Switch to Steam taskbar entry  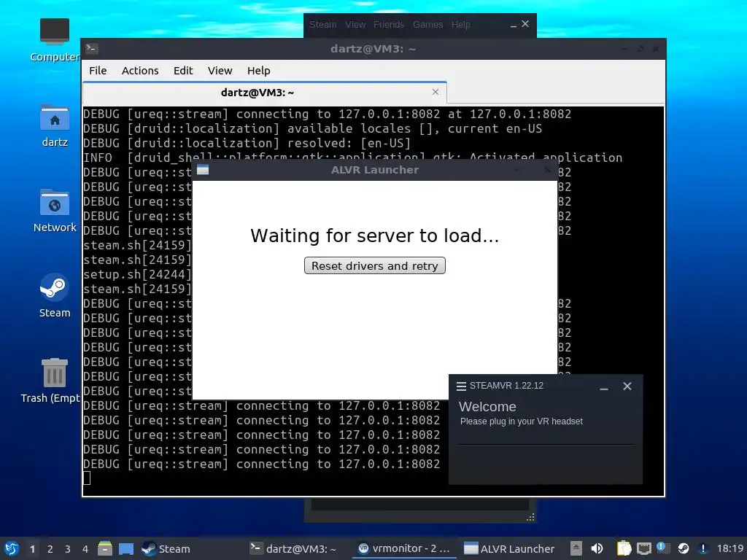[166, 548]
